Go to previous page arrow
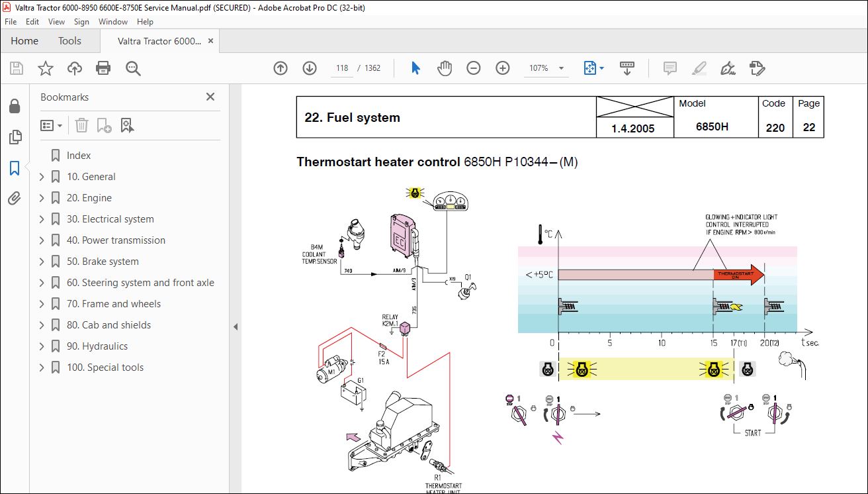Viewport: 868px width, 494px height. [x=281, y=68]
